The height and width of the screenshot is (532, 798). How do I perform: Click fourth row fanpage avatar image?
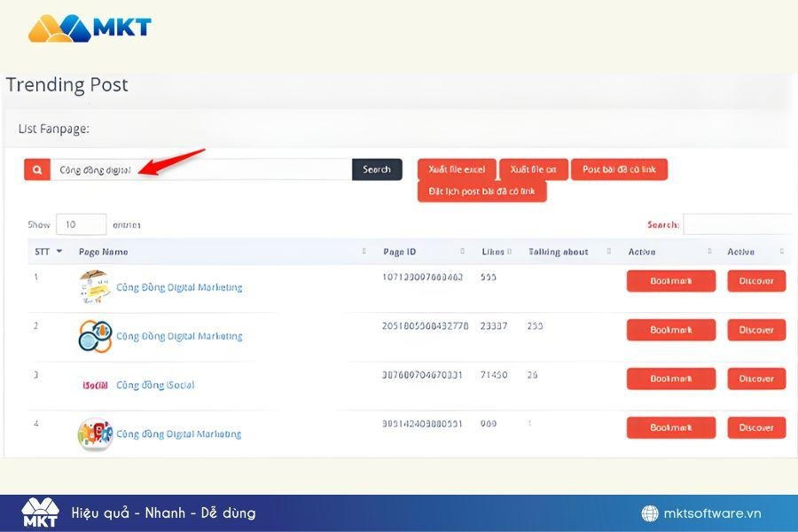95,434
